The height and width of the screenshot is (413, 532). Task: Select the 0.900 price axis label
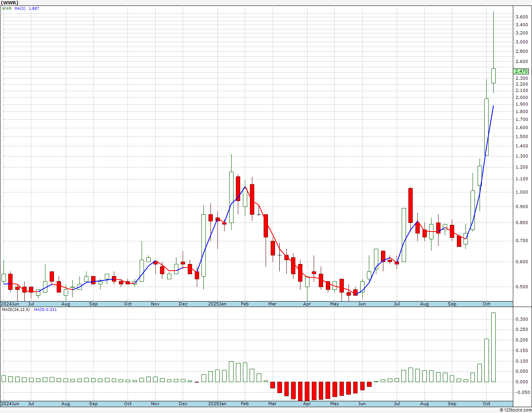pos(521,206)
